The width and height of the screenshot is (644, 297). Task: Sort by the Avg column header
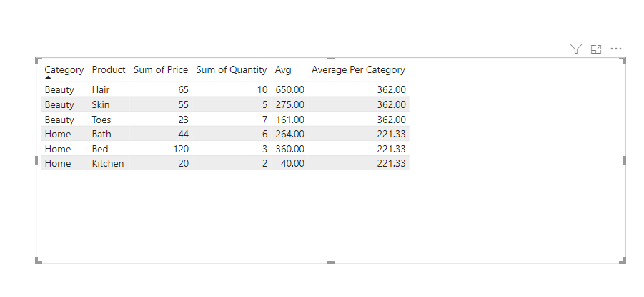pyautogui.click(x=283, y=70)
